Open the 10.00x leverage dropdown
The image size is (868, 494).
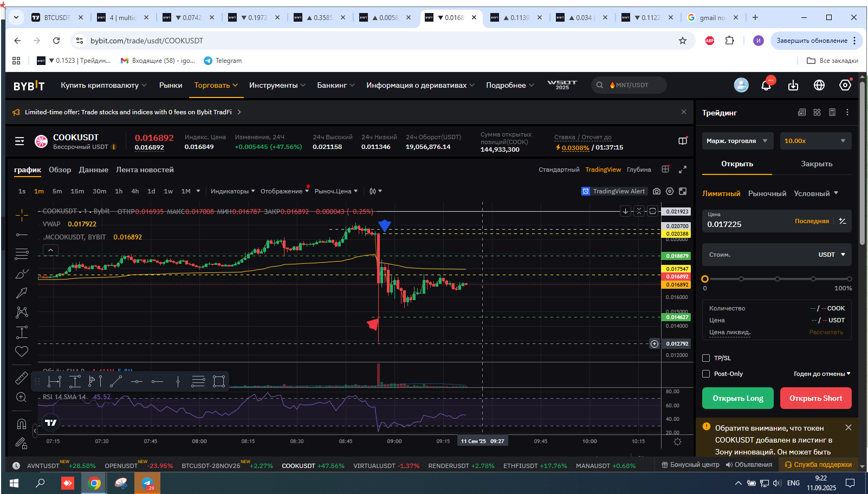tap(815, 141)
